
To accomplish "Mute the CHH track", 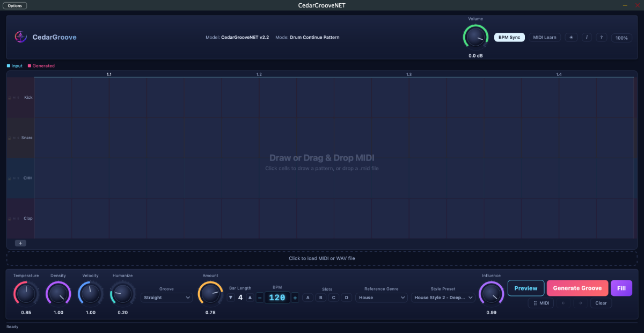I will [14, 178].
